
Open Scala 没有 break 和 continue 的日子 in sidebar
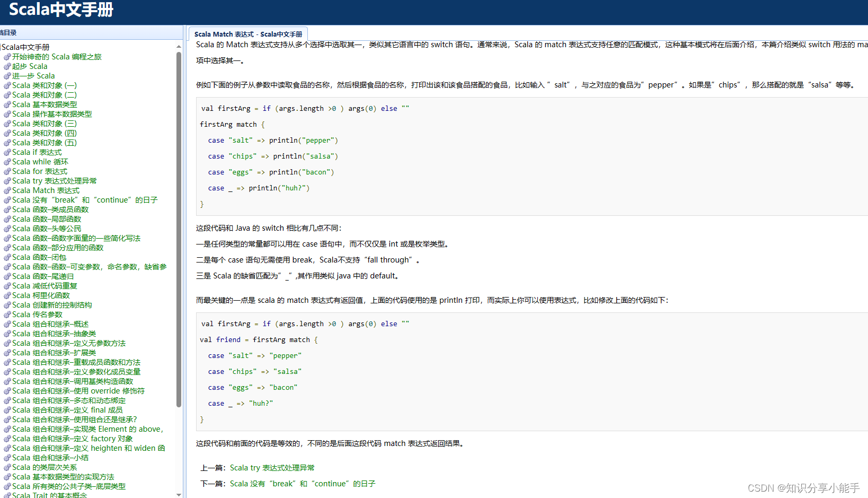click(85, 200)
